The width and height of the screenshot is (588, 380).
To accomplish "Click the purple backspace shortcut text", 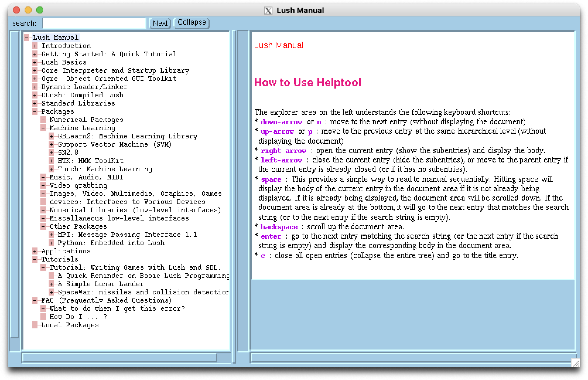I will 279,227.
